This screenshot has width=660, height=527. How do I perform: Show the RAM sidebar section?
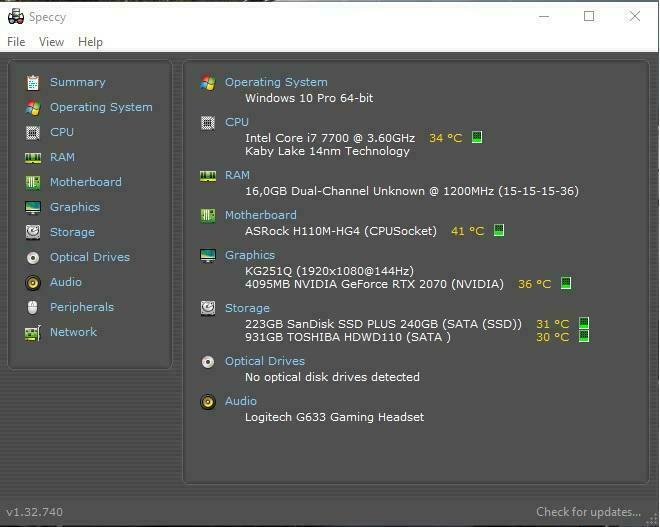pyautogui.click(x=62, y=157)
